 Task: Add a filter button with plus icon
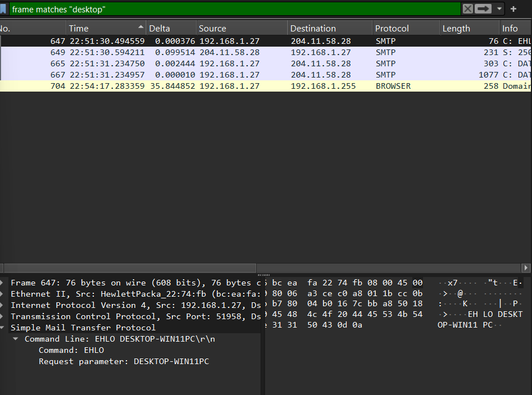(x=513, y=9)
